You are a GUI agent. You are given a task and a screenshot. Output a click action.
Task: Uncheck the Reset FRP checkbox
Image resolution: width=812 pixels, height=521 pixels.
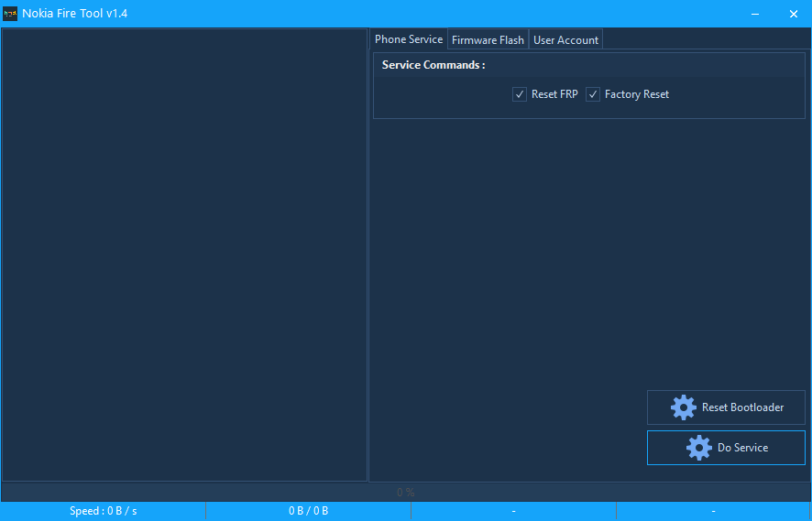(520, 94)
